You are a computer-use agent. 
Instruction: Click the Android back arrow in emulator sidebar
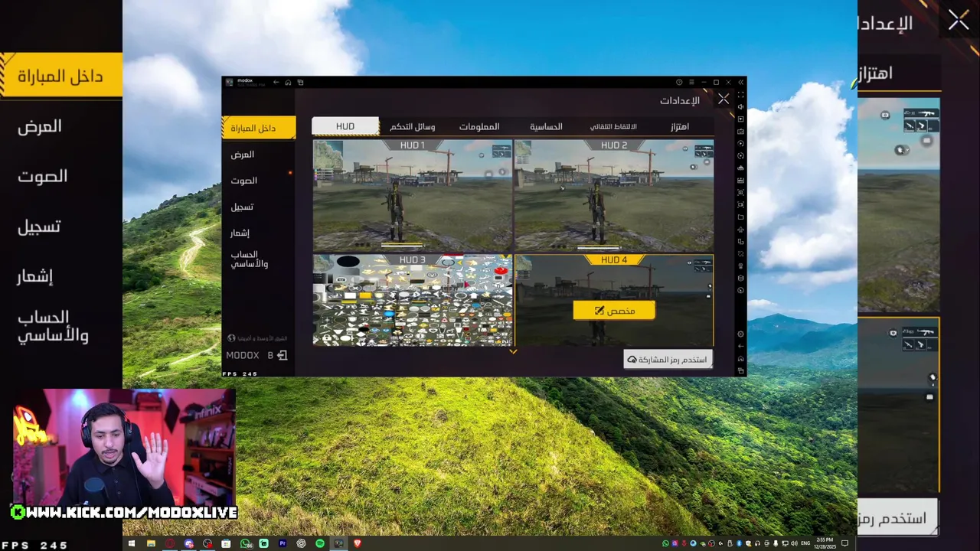(740, 346)
